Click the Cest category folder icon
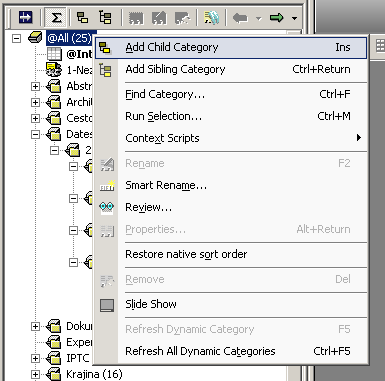This screenshot has height=381, width=385. [54, 118]
